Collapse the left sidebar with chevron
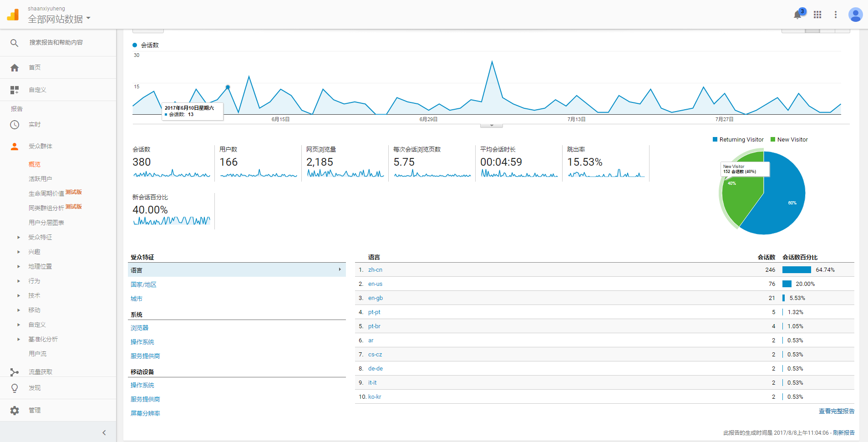The width and height of the screenshot is (868, 442). pyautogui.click(x=104, y=432)
